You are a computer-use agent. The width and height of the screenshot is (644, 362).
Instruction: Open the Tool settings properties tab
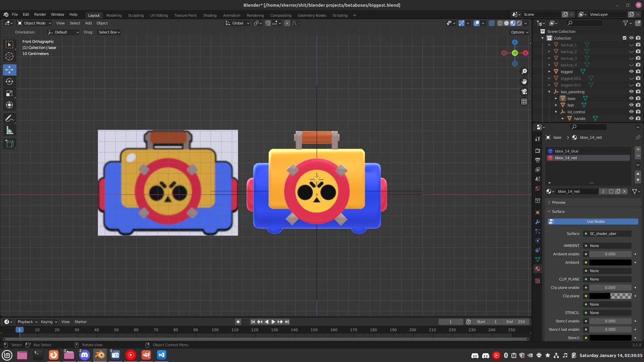click(538, 138)
